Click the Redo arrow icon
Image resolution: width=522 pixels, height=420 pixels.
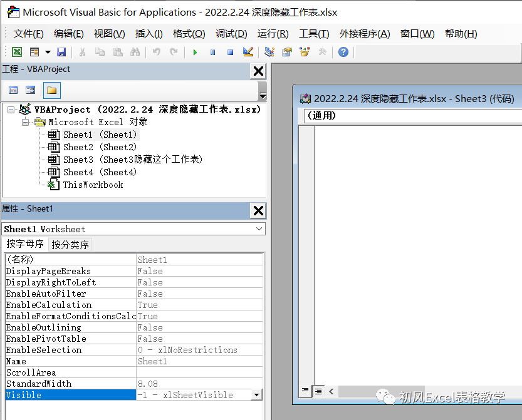pos(174,52)
